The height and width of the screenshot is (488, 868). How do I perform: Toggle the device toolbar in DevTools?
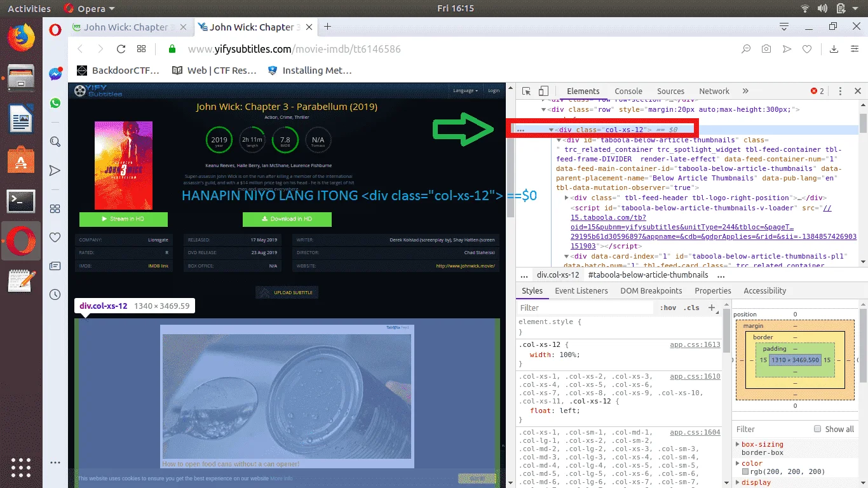tap(543, 91)
